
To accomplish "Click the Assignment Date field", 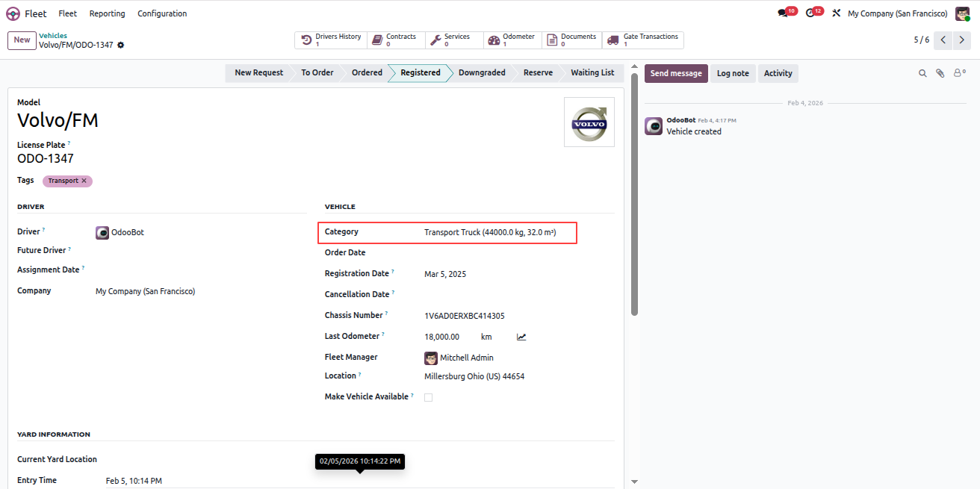I will click(200, 270).
